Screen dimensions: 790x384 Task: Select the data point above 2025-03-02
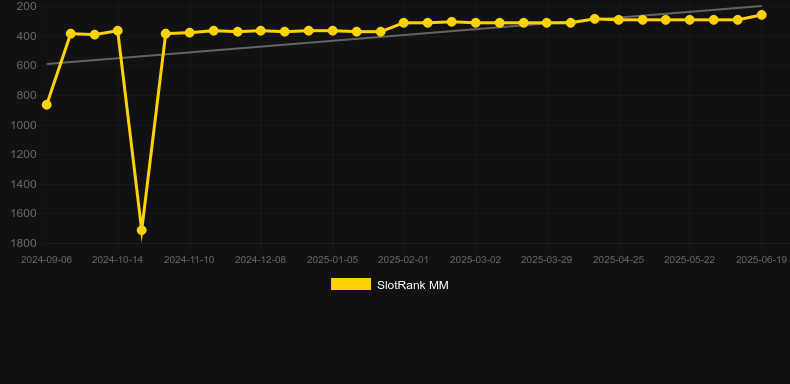[475, 23]
